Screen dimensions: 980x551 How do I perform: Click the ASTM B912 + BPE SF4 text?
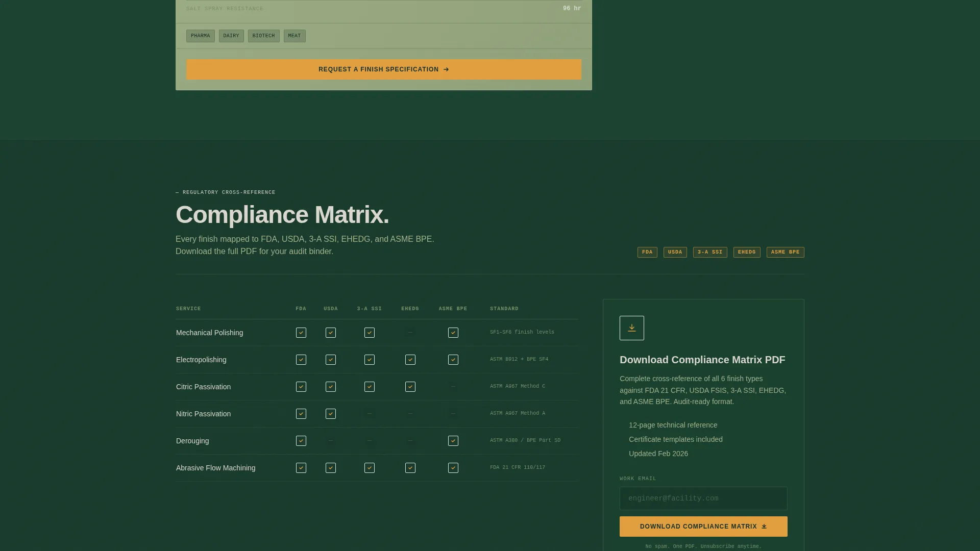pyautogui.click(x=519, y=359)
